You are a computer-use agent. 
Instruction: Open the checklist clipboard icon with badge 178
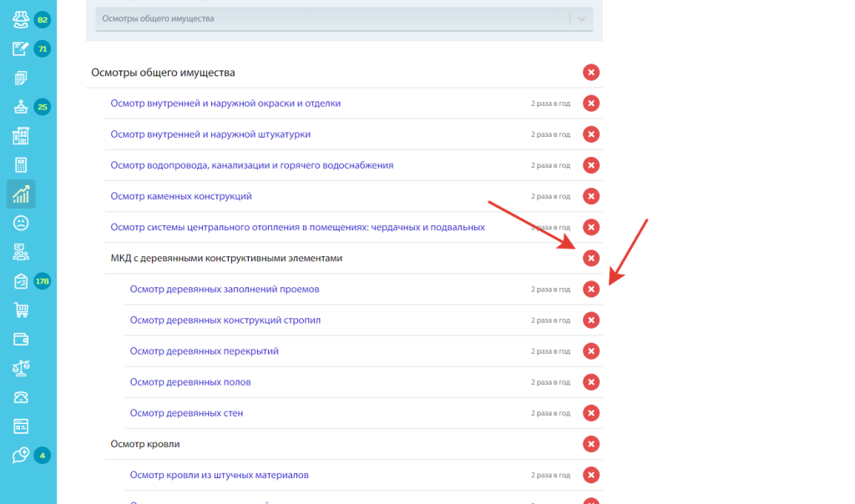click(x=21, y=281)
